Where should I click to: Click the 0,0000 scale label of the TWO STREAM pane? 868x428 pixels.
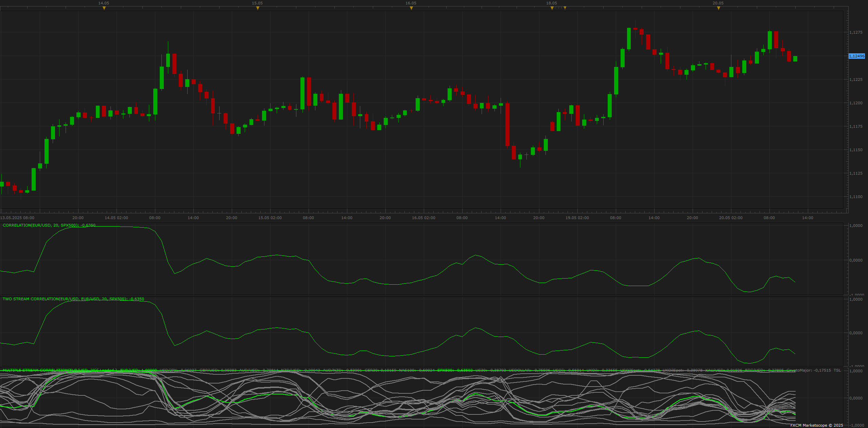pos(856,333)
